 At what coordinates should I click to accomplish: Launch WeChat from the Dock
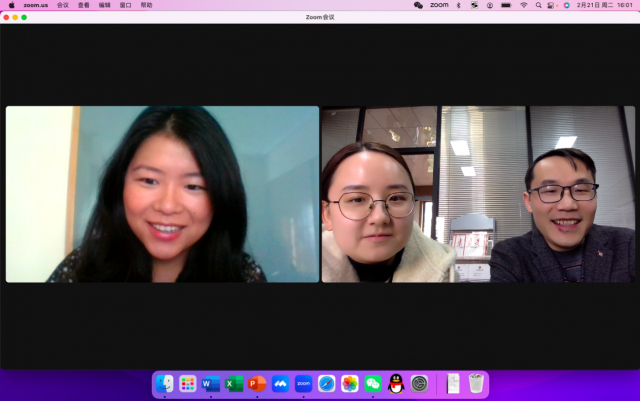(373, 384)
